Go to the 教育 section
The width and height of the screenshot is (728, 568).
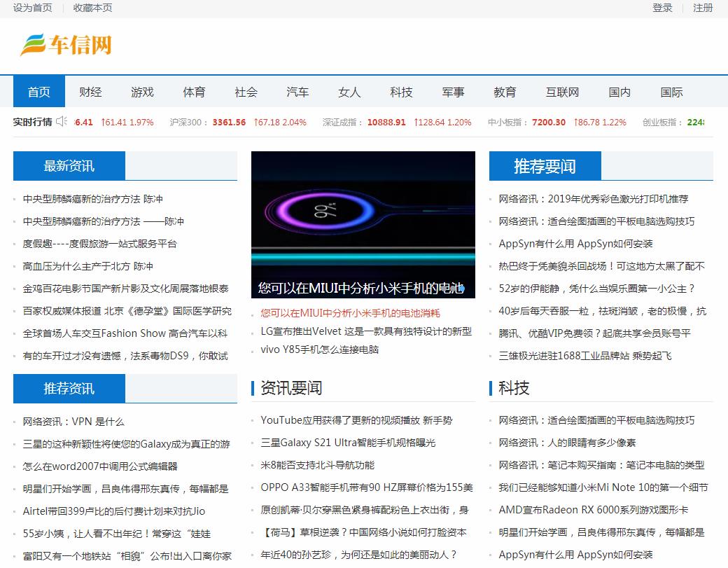coord(505,92)
